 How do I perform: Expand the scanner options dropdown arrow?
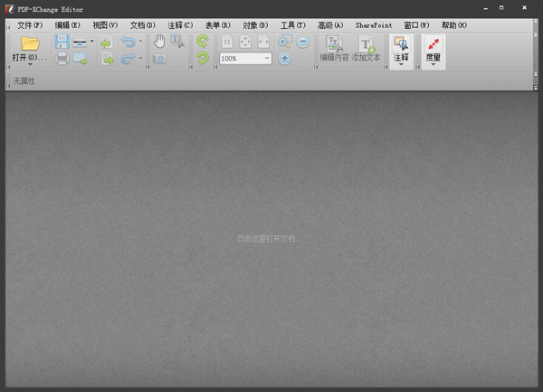click(92, 41)
